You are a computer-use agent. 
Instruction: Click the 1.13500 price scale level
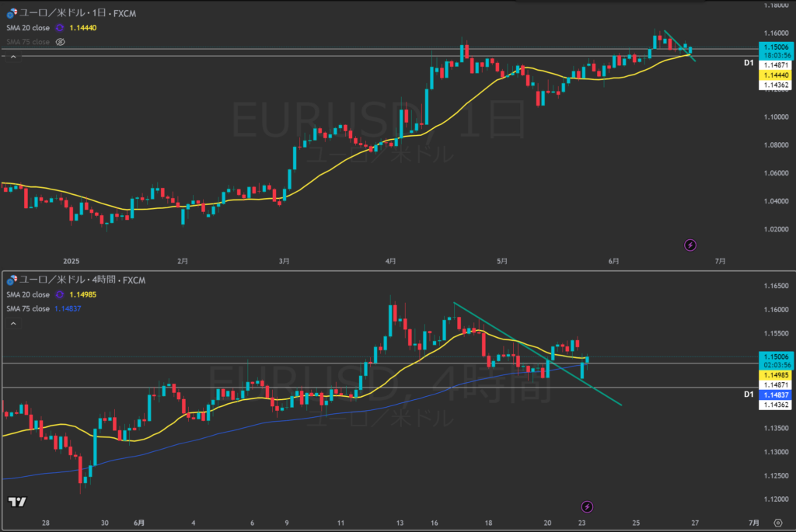(777, 429)
